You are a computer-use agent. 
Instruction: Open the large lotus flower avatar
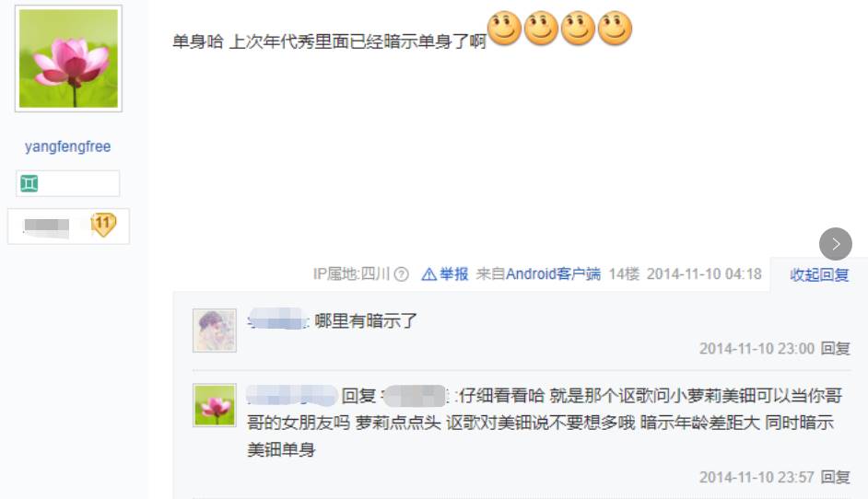(x=68, y=59)
